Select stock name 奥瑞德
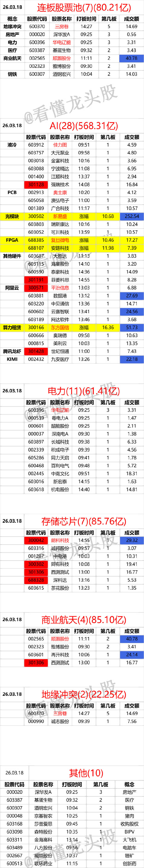The width and height of the screenshot is (144, 868). point(60,336)
